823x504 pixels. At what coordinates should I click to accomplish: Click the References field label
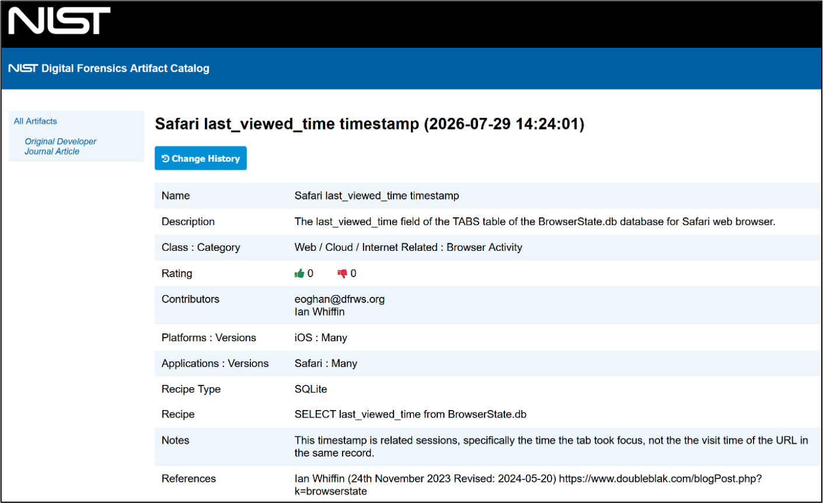point(189,479)
